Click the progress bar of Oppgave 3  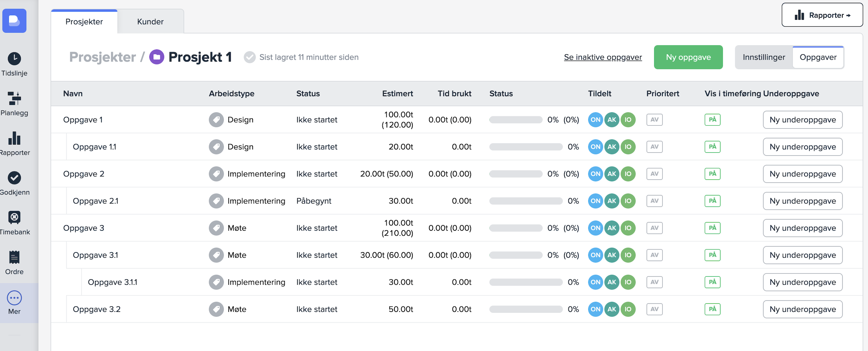click(516, 228)
